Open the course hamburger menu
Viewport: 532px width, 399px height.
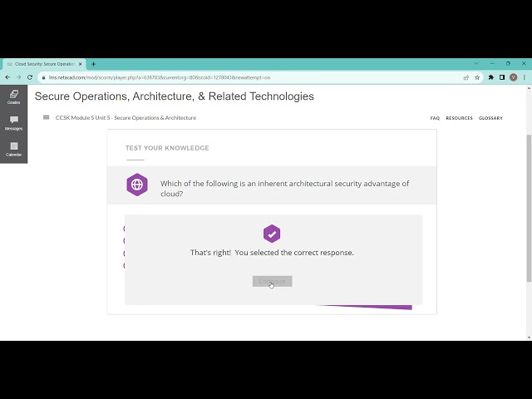point(47,117)
